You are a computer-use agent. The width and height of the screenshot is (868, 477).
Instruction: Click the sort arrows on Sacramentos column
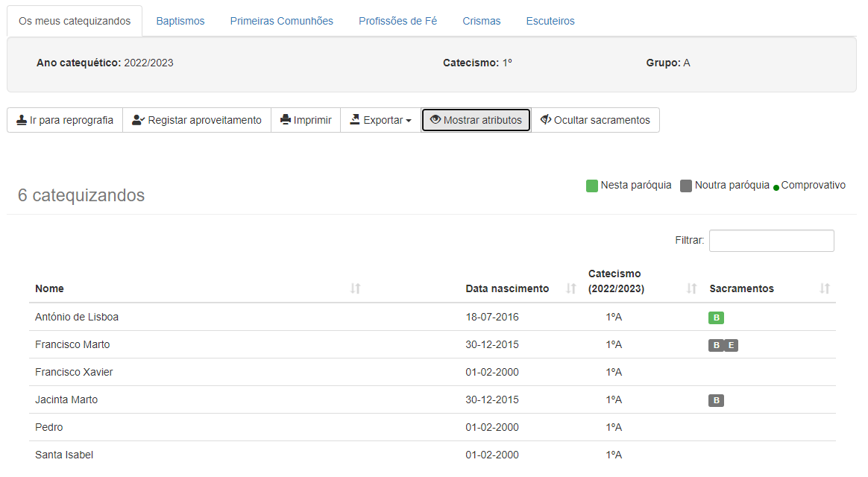(x=824, y=287)
